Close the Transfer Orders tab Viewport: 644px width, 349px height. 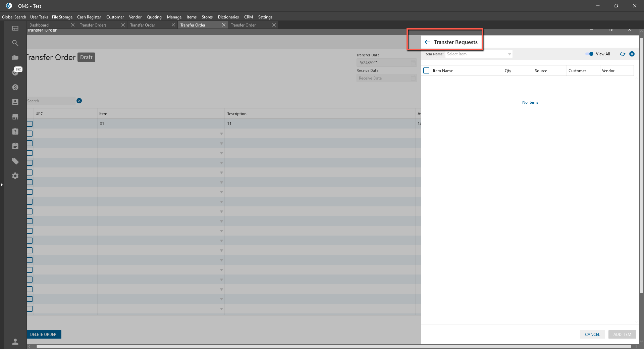pyautogui.click(x=123, y=25)
